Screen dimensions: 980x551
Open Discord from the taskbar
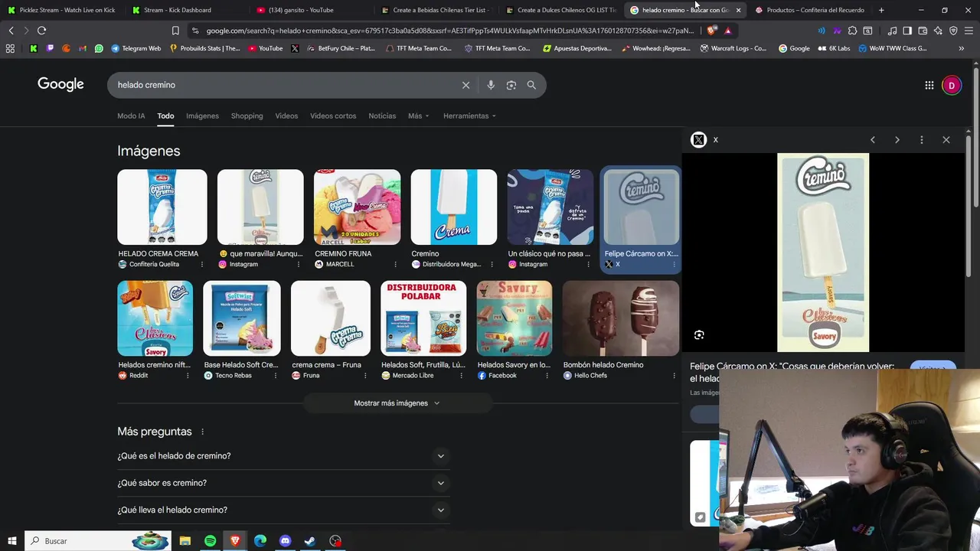285,541
